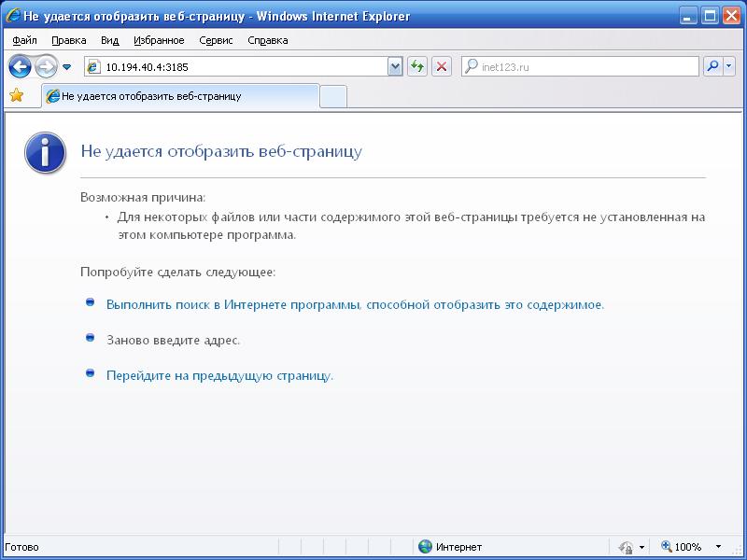Click the magnifier Search button
This screenshot has width=747, height=560.
(712, 66)
